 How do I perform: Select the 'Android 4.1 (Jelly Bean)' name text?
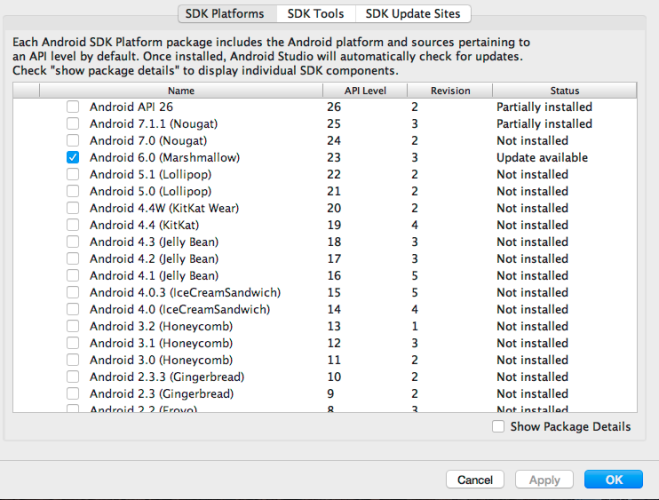coord(154,275)
